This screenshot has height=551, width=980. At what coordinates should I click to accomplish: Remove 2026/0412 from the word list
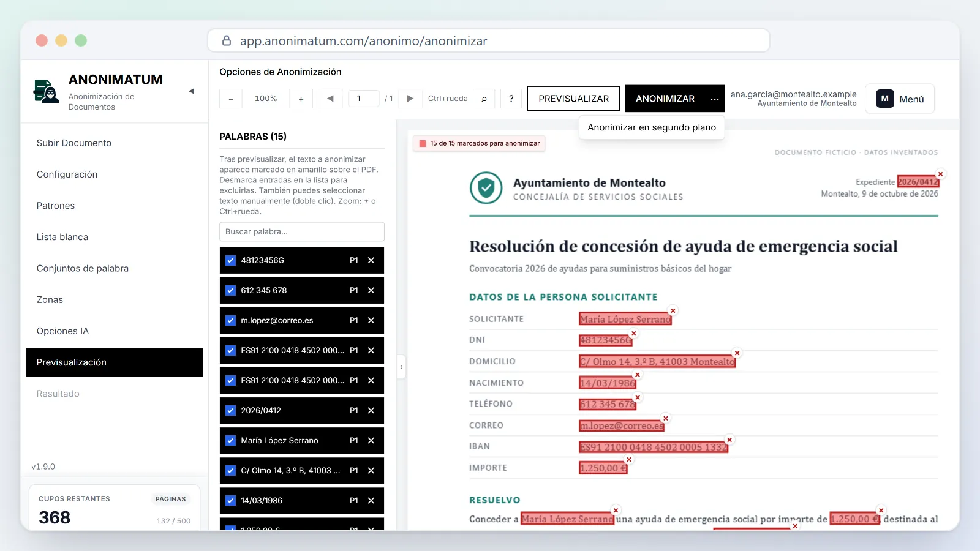click(x=371, y=410)
